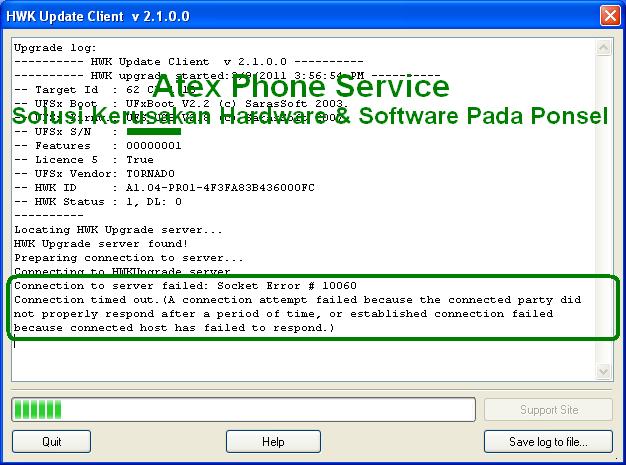Click the 'Features : 00000001' line
Image resolution: width=626 pixels, height=465 pixels.
98,146
